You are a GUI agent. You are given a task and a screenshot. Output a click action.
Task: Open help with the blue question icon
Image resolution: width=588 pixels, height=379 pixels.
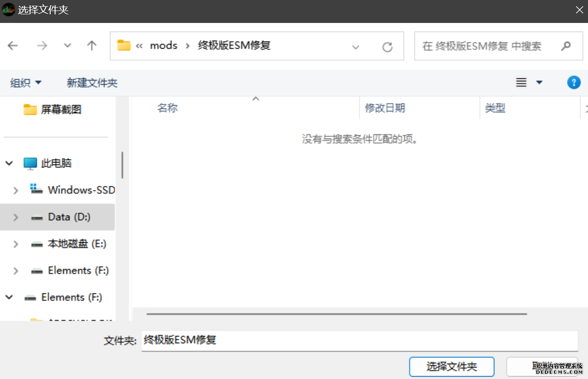click(573, 82)
